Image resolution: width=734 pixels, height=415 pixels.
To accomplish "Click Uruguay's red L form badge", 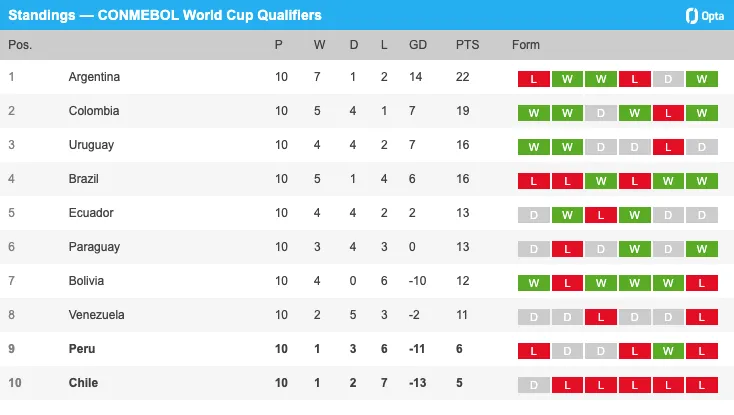I will [669, 147].
